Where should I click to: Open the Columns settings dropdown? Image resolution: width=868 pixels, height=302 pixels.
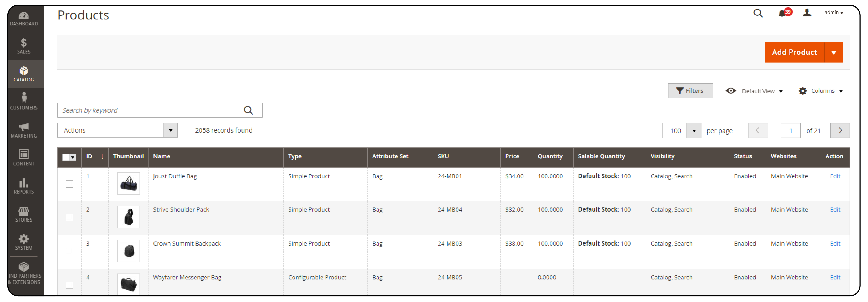pos(820,91)
